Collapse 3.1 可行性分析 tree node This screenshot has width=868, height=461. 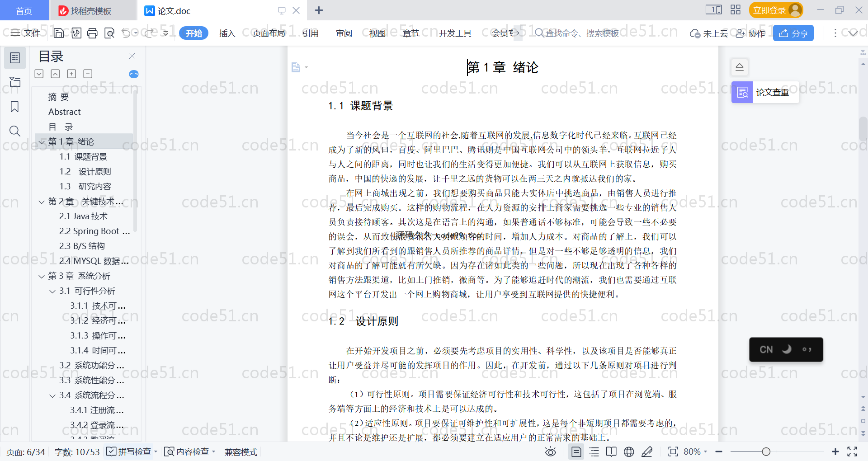(52, 291)
